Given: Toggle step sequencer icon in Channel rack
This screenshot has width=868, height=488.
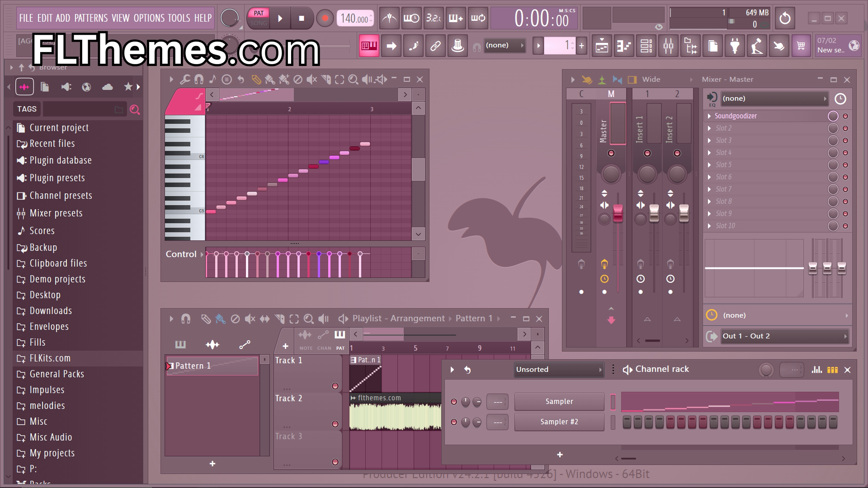Looking at the screenshot, I should pyautogui.click(x=832, y=370).
